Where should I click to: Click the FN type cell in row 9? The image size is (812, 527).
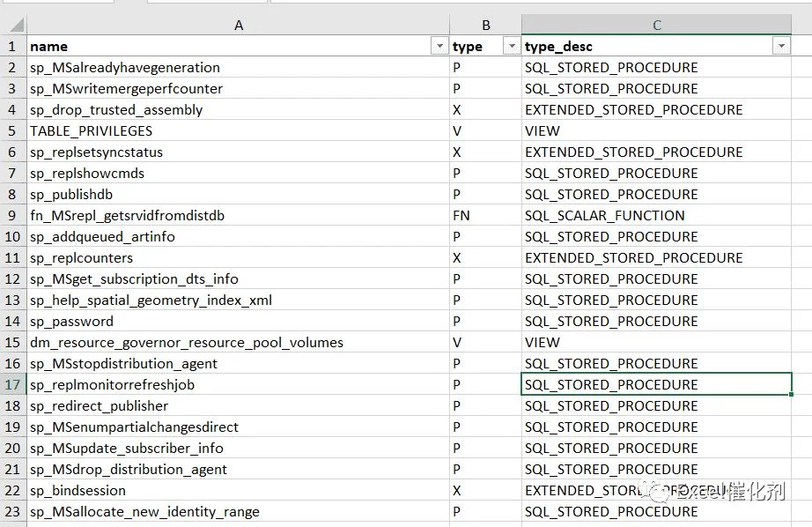pyautogui.click(x=486, y=216)
